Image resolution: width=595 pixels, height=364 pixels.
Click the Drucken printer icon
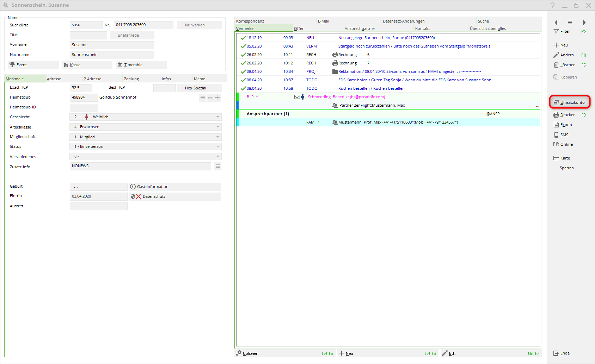coord(556,115)
